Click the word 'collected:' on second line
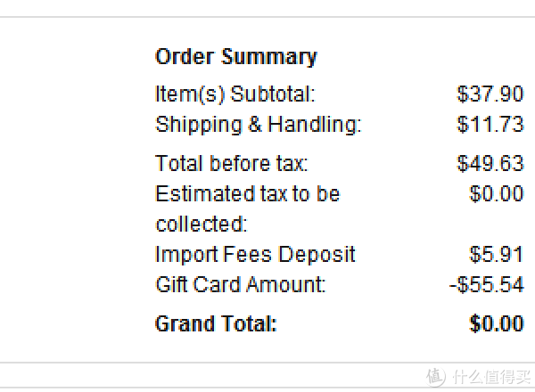Screen dimensions: 535x392 [x=202, y=225]
